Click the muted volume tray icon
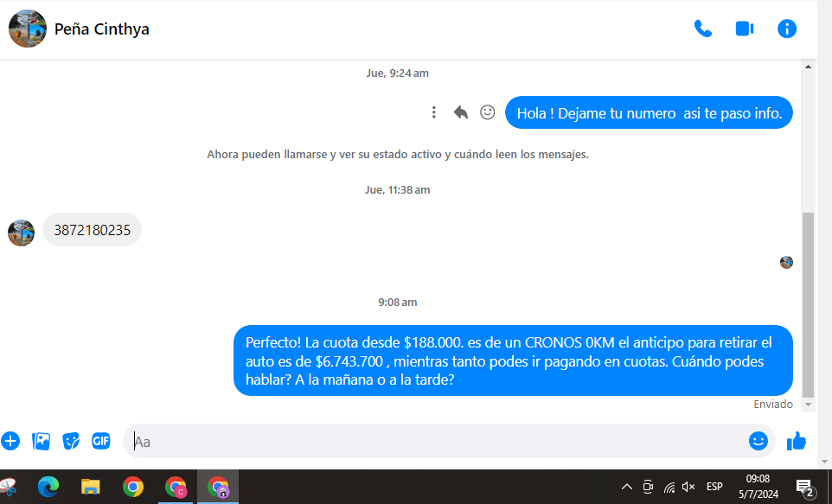Viewport: 832px width, 504px height. (688, 487)
